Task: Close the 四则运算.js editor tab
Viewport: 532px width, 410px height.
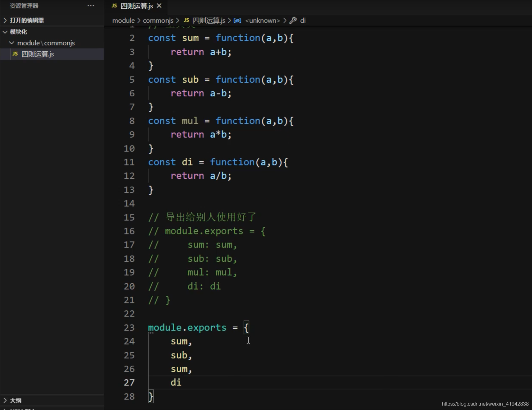Action: point(159,6)
